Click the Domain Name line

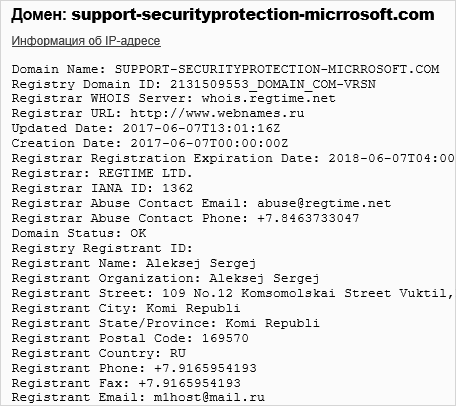226,69
